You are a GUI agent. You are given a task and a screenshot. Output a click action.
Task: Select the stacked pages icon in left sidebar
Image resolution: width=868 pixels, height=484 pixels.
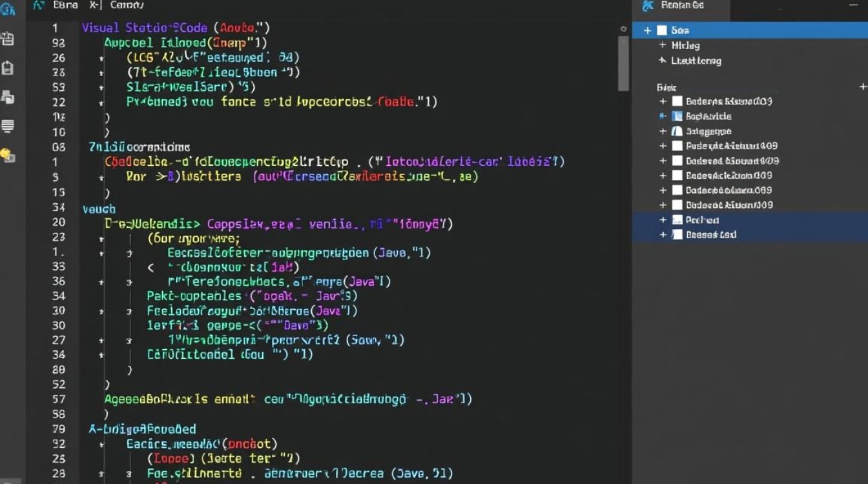pyautogui.click(x=8, y=97)
